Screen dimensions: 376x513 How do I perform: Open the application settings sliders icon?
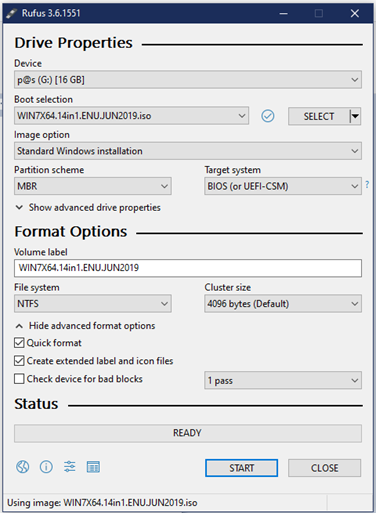(70, 467)
